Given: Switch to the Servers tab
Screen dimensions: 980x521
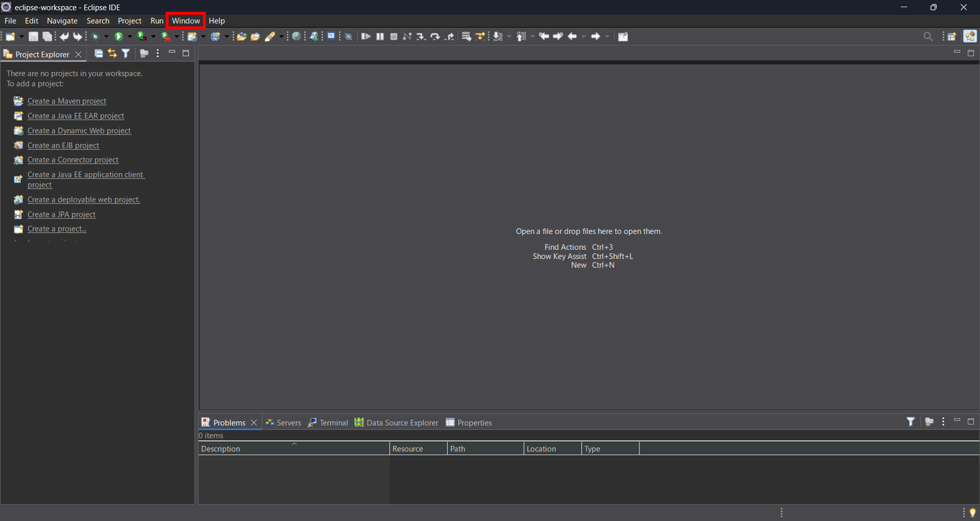Looking at the screenshot, I should click(x=283, y=422).
